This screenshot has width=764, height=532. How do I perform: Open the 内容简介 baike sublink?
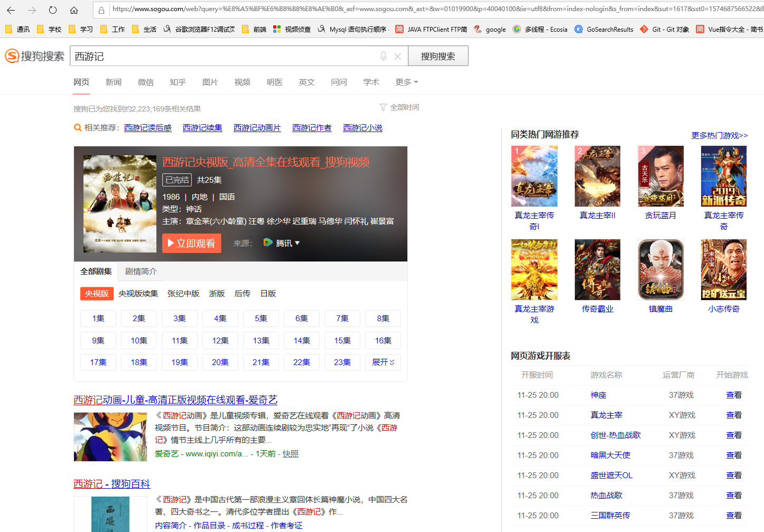pos(171,525)
